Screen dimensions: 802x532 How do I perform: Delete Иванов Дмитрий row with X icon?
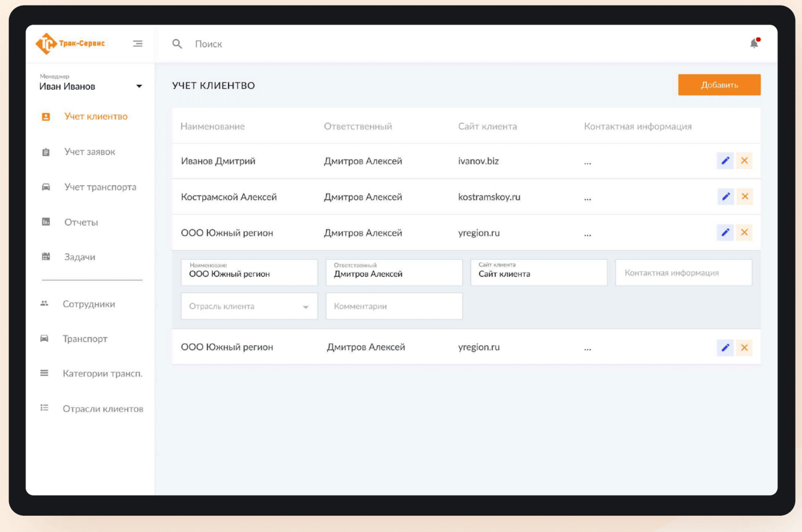tap(745, 160)
